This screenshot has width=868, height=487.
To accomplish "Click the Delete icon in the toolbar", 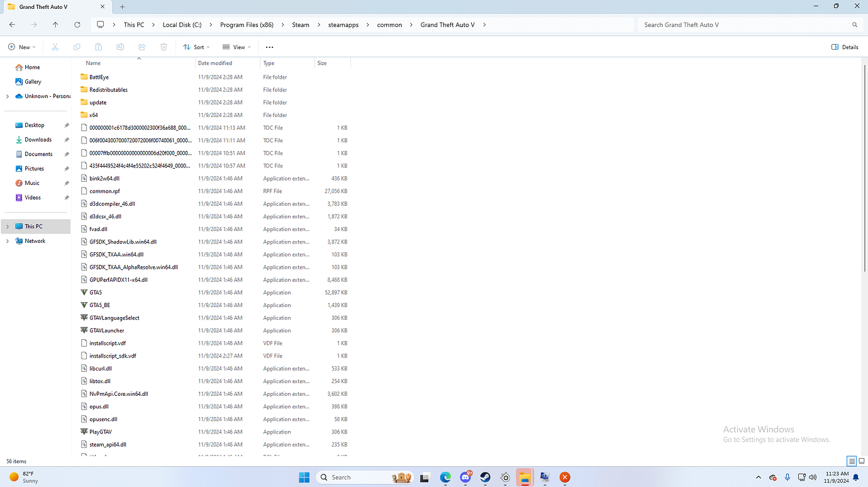I will point(164,47).
